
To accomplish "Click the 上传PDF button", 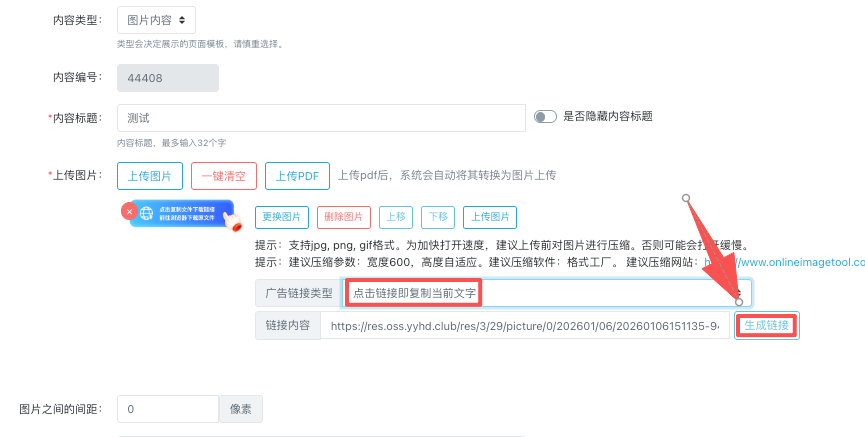I will point(298,176).
